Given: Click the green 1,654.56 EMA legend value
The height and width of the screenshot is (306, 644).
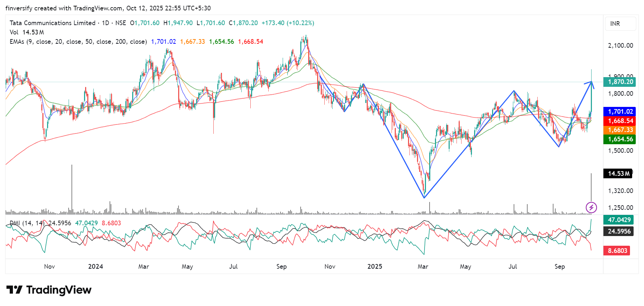Looking at the screenshot, I should [222, 42].
